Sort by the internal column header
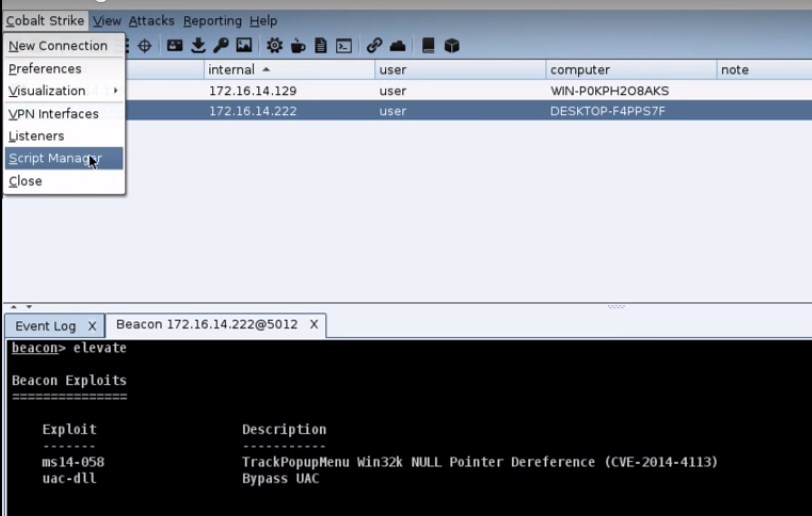812x516 pixels. pos(289,69)
